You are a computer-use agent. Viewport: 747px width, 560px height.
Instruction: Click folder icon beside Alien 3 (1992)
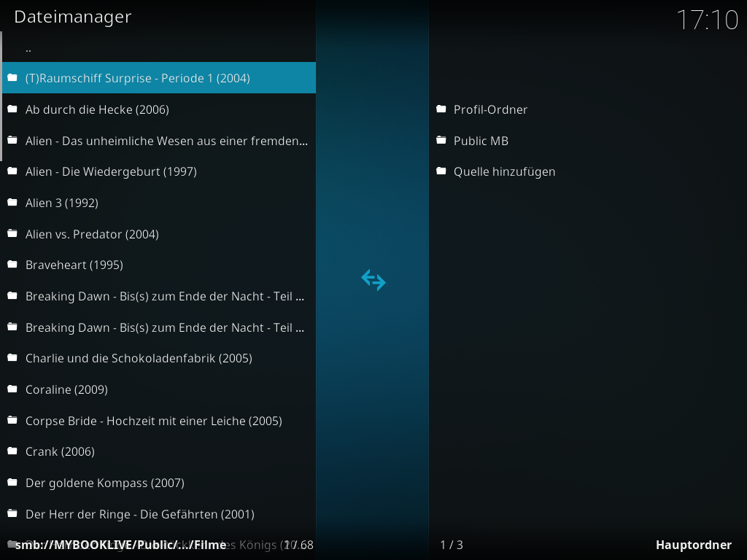coord(12,203)
